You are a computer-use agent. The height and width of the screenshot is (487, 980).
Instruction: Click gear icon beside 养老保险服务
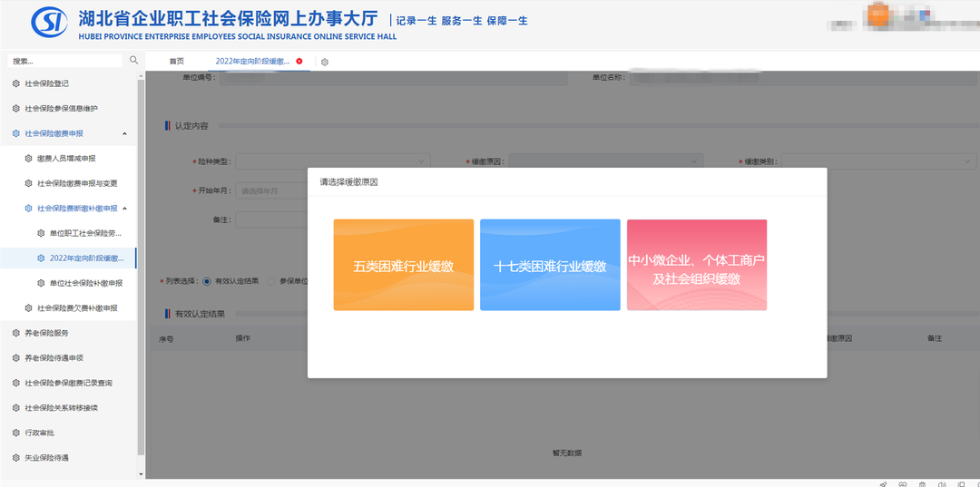click(15, 333)
